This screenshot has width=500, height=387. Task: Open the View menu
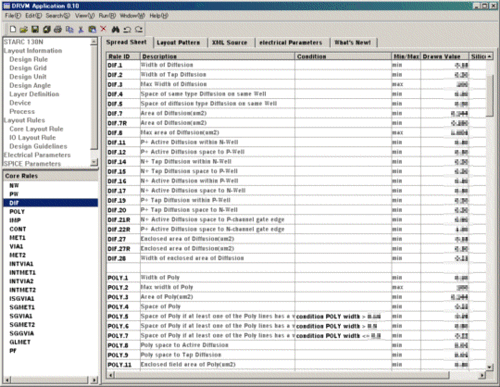click(x=85, y=16)
